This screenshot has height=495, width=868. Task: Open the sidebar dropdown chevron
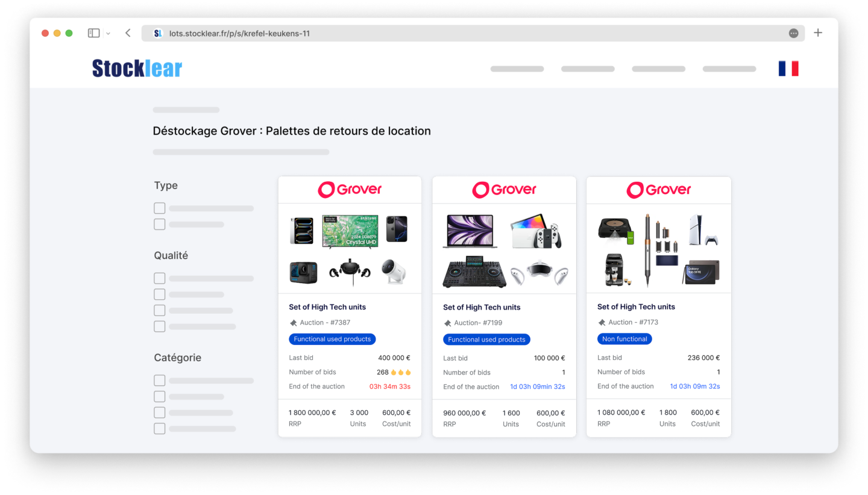tap(108, 34)
